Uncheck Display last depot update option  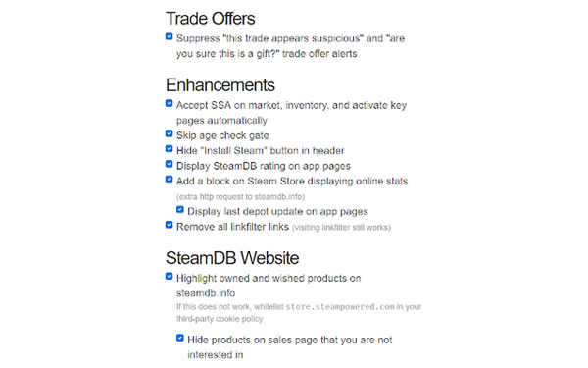pos(180,210)
